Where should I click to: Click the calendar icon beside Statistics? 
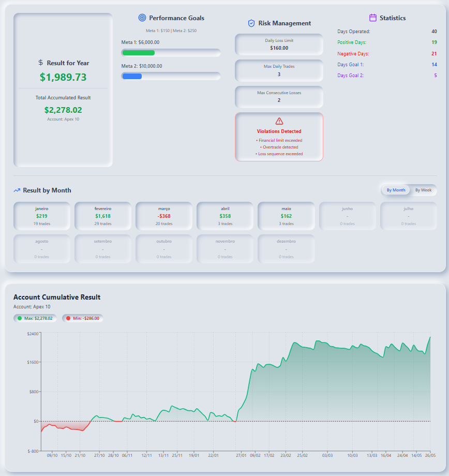pos(373,18)
